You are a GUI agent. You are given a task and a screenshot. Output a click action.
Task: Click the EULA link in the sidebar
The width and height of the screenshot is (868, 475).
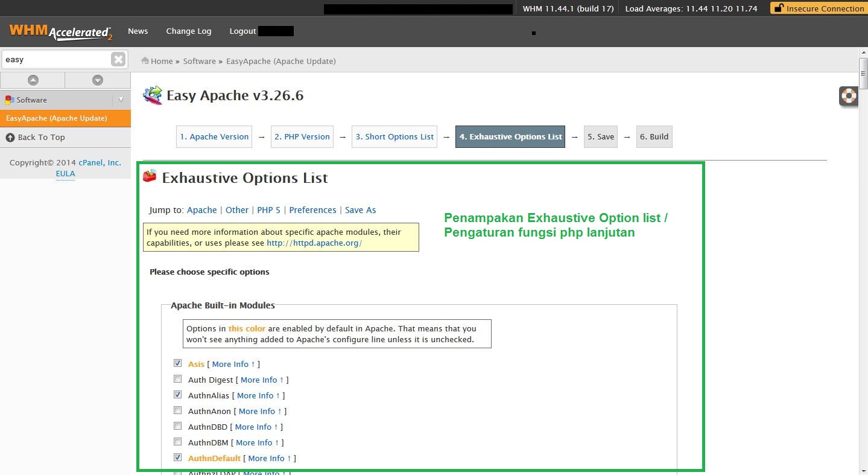pyautogui.click(x=65, y=173)
